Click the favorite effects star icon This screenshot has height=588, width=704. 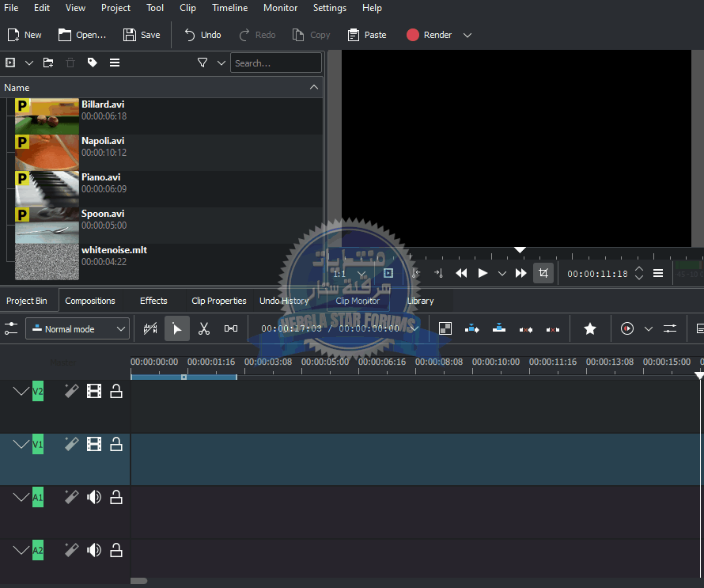pos(589,328)
